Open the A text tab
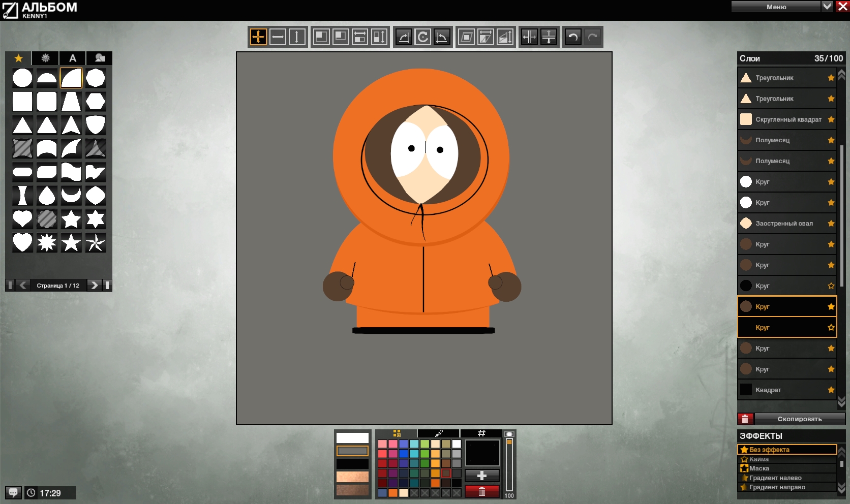This screenshot has height=504, width=850. click(x=73, y=58)
